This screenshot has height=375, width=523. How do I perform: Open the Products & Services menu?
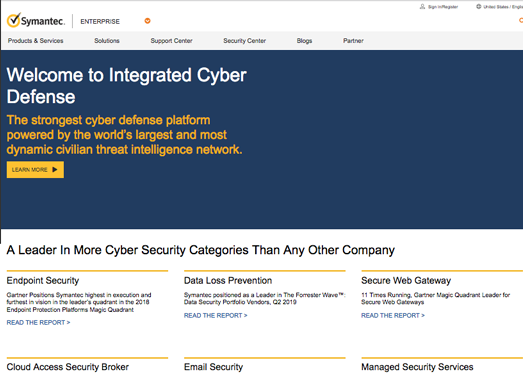(36, 41)
